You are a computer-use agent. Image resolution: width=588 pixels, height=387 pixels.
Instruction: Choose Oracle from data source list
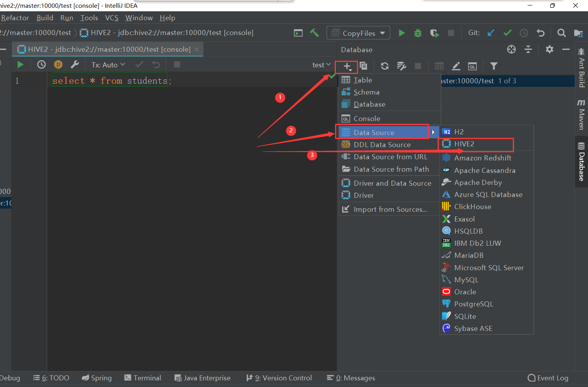click(486, 292)
